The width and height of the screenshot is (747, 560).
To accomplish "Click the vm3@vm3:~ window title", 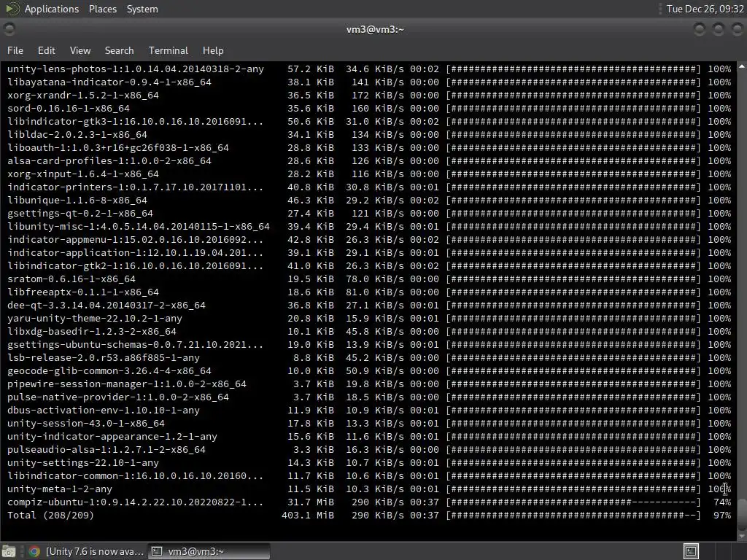I will pyautogui.click(x=375, y=29).
